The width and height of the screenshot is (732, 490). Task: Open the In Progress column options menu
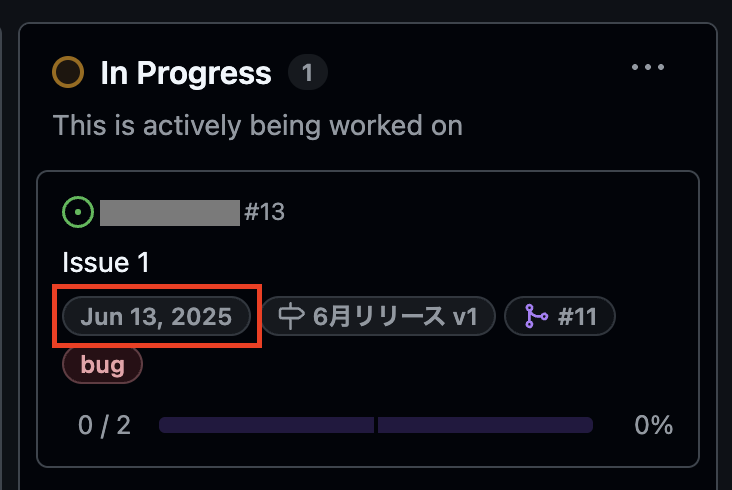648,67
